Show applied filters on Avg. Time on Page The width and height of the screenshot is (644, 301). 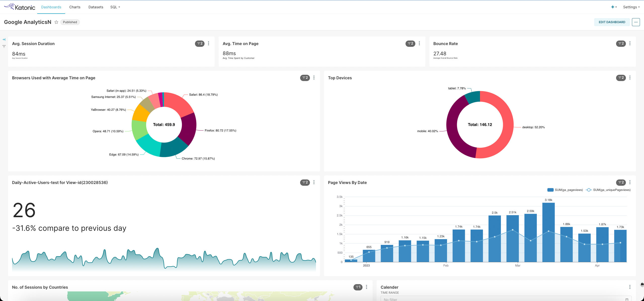click(410, 44)
